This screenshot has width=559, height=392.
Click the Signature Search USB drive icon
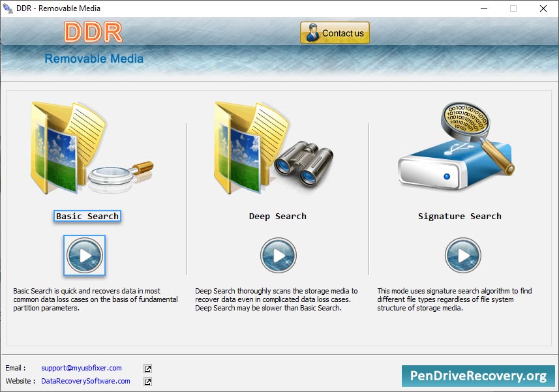coord(457,146)
